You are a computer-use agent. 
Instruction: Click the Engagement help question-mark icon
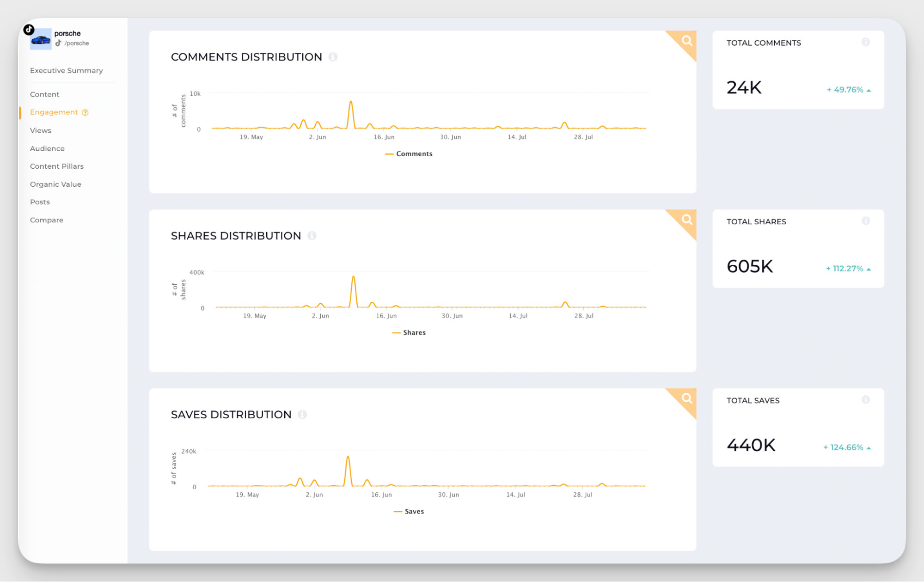point(85,112)
